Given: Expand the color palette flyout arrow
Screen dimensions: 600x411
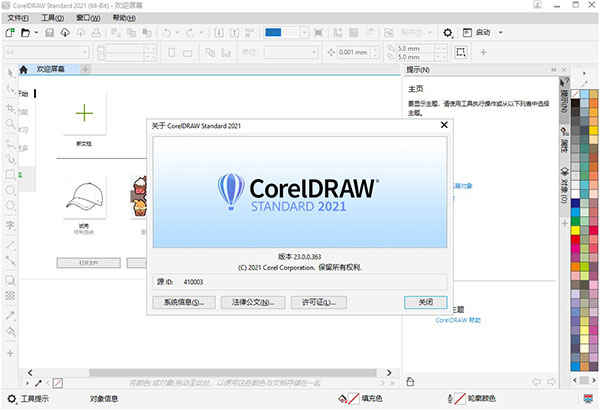Looking at the screenshot, I should pyautogui.click(x=584, y=73).
